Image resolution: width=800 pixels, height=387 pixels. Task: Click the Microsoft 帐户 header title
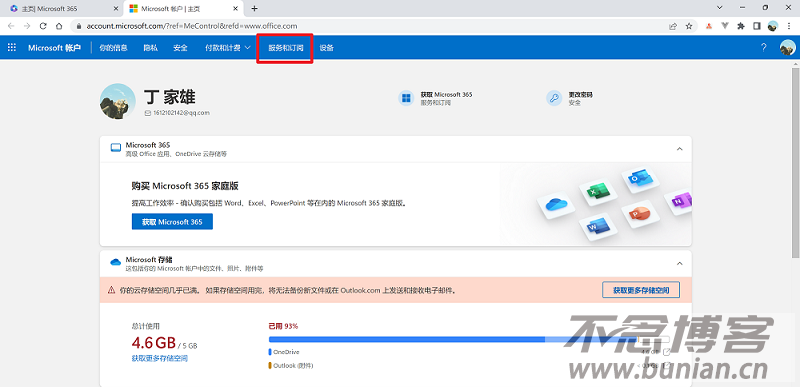click(x=54, y=47)
